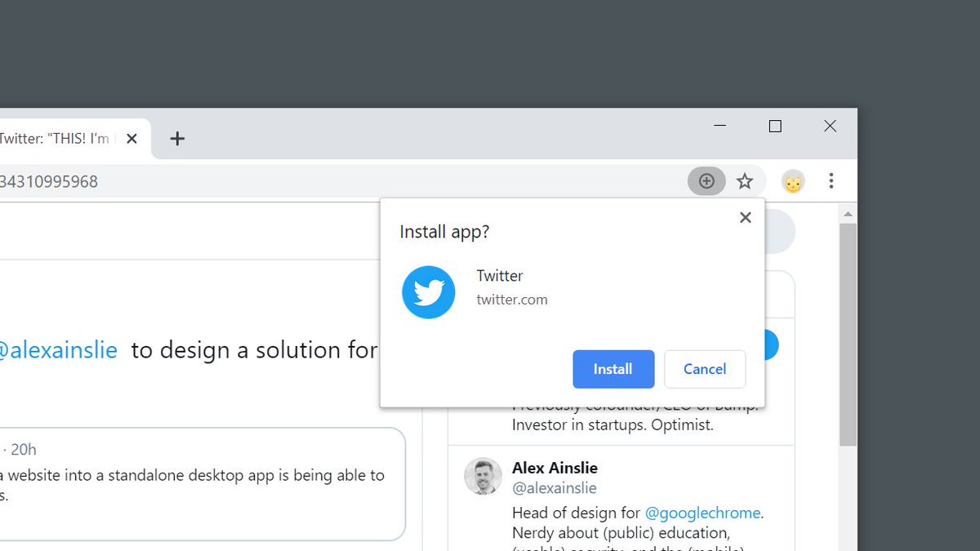Click the address bar URL text

[49, 181]
